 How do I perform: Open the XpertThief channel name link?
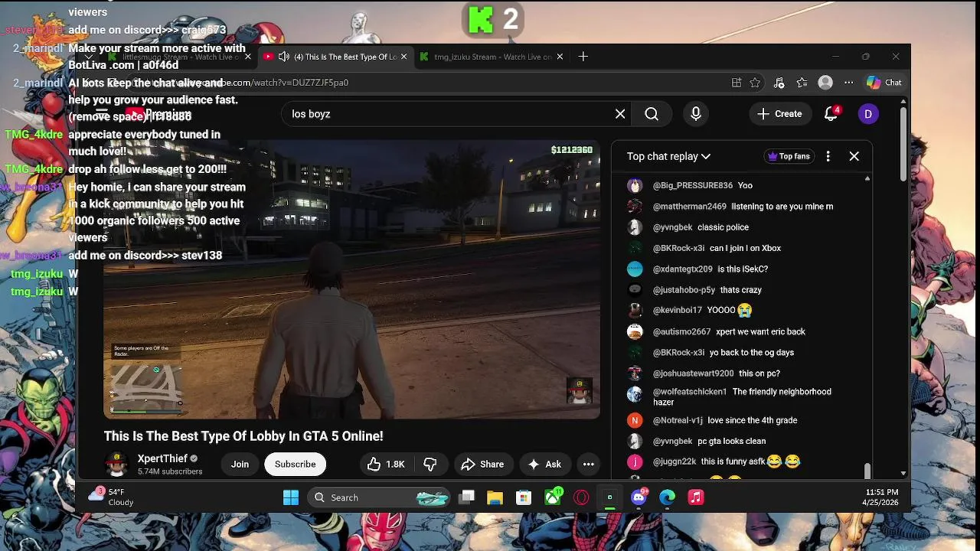(162, 458)
